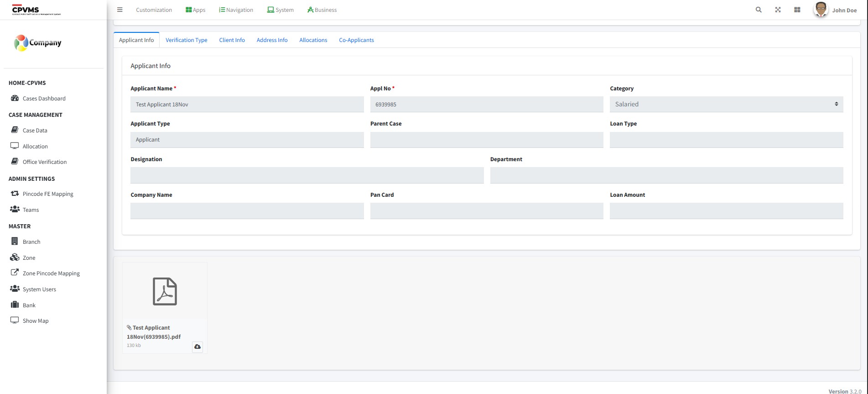This screenshot has height=394, width=868.
Task: Click the Pincode FE Mapping icon
Action: pyautogui.click(x=15, y=194)
